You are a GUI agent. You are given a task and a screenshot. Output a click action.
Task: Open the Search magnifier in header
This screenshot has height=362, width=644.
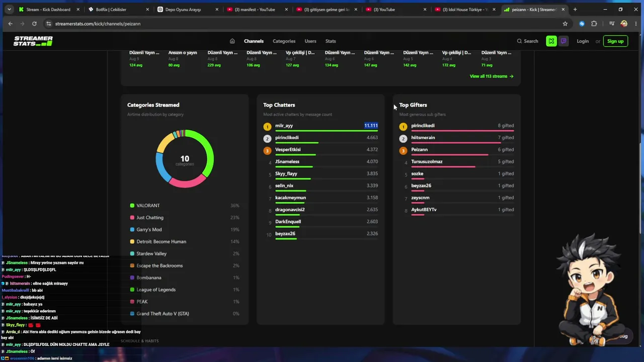[x=520, y=41]
